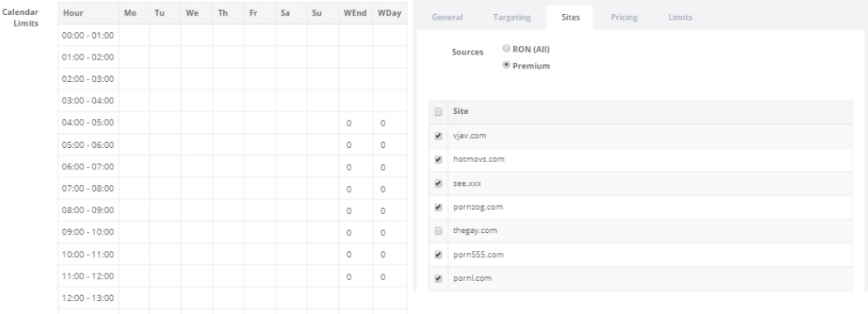Open the Pricing tab
The height and width of the screenshot is (314, 868).
tap(624, 17)
